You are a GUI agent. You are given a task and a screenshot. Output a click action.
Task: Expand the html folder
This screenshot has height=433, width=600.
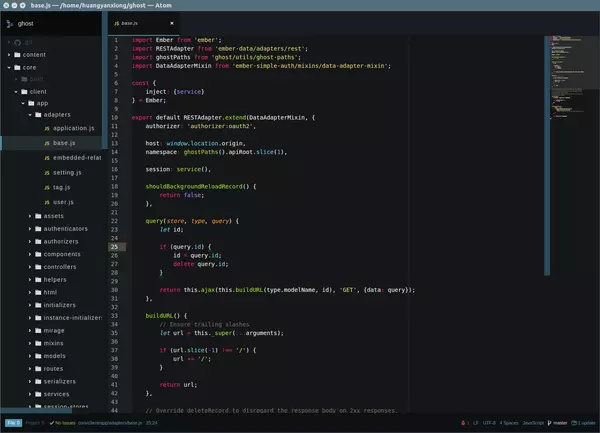click(30, 292)
